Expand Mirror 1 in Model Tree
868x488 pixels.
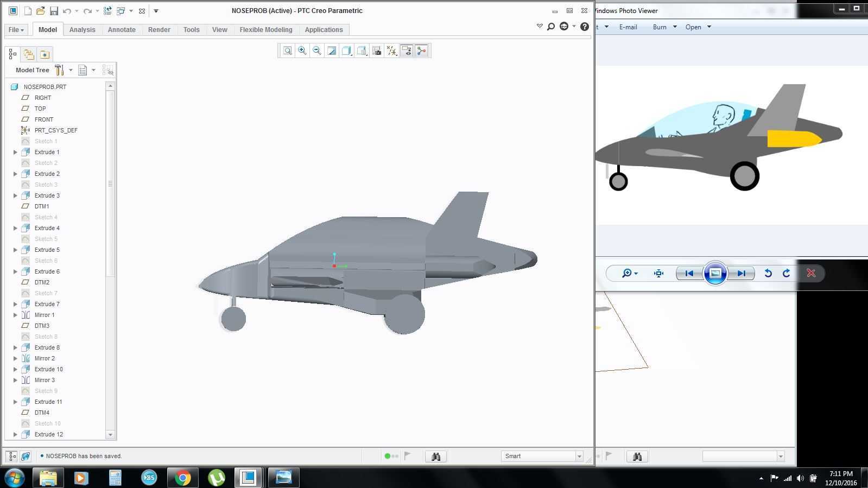tap(15, 315)
